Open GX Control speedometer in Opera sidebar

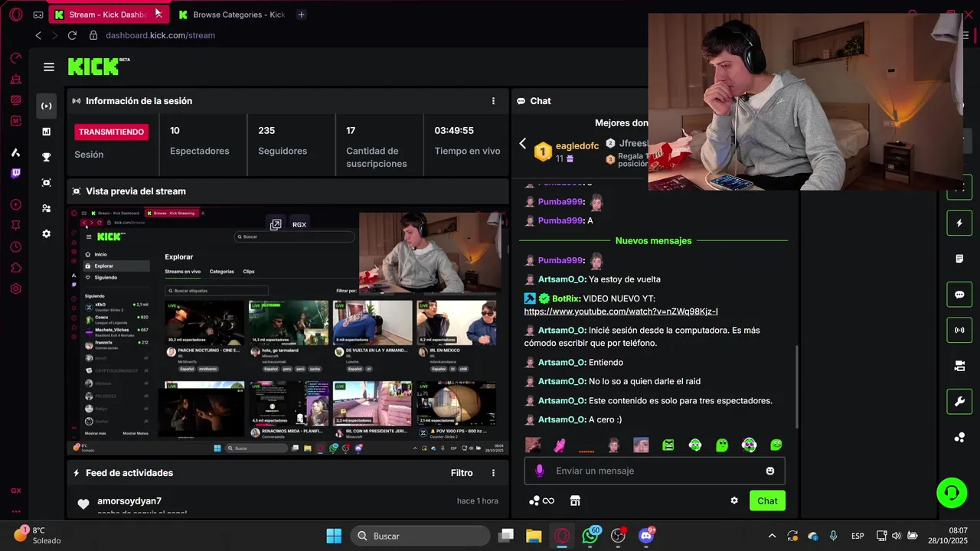point(16,58)
